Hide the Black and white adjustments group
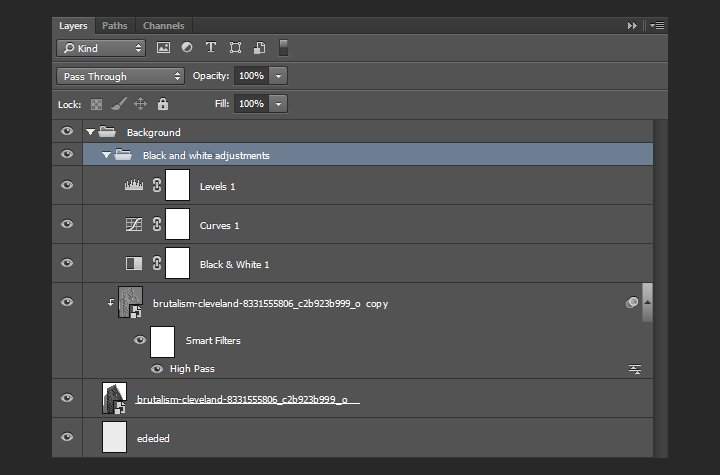Screen dimensions: 720x475 click(67, 154)
